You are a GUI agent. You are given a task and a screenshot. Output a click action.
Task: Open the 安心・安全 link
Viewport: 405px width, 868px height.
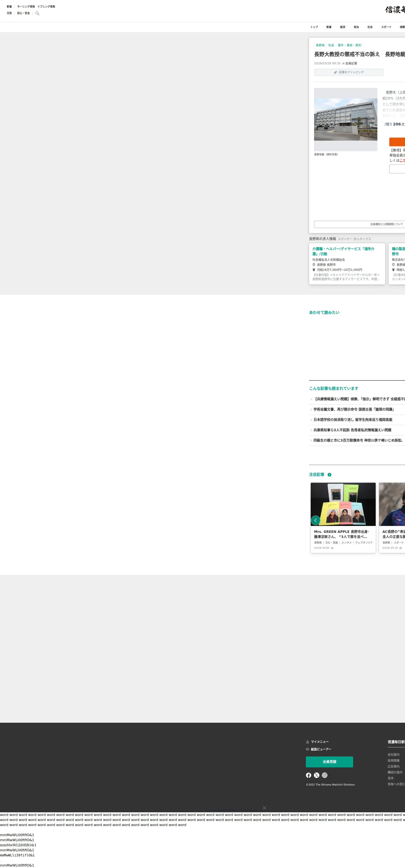(x=24, y=13)
